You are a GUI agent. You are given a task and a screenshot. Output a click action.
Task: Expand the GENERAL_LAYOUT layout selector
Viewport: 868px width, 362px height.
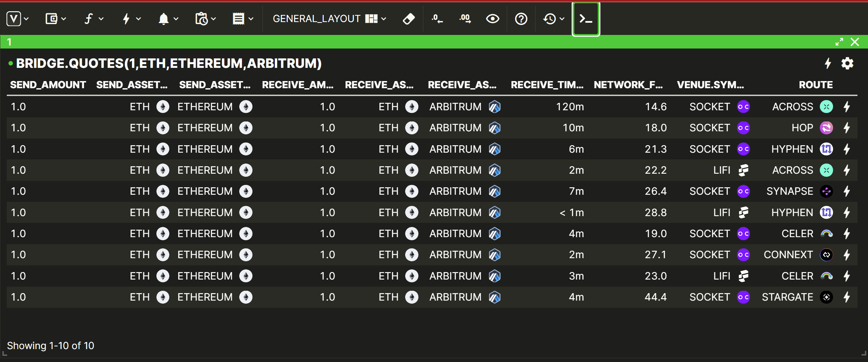tap(329, 19)
